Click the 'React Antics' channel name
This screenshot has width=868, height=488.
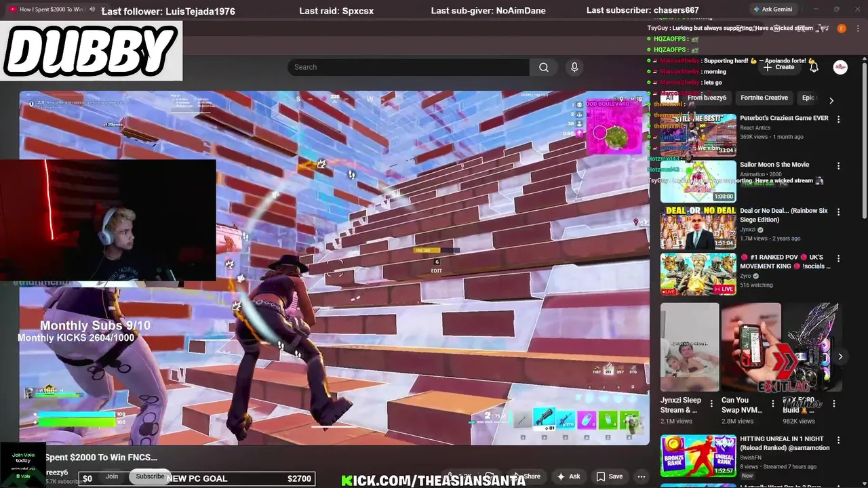point(755,127)
